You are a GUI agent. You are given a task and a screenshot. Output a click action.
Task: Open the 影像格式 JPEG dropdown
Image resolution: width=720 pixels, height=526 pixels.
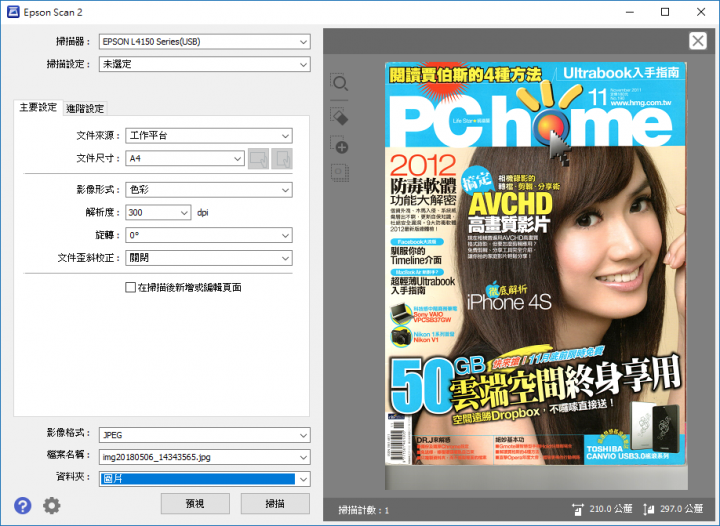tap(204, 435)
